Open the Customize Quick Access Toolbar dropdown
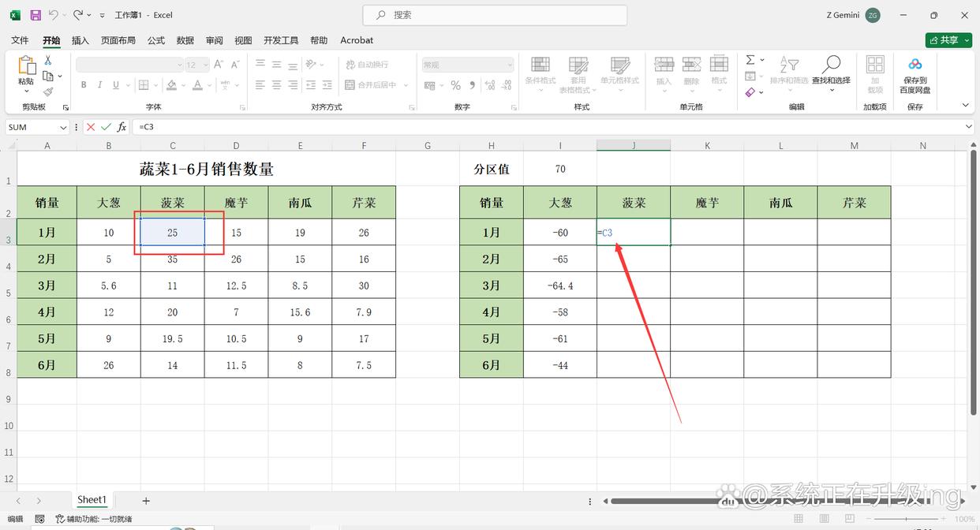Image resolution: width=980 pixels, height=530 pixels. [102, 15]
